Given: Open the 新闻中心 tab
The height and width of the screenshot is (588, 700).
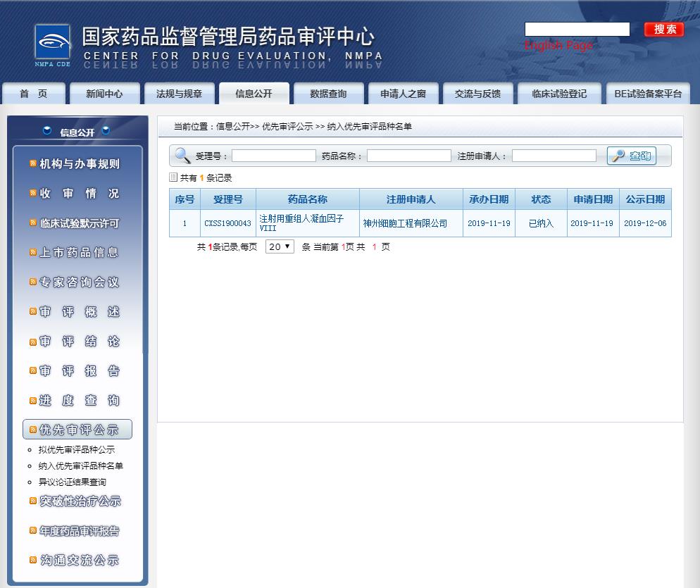Looking at the screenshot, I should click(104, 94).
